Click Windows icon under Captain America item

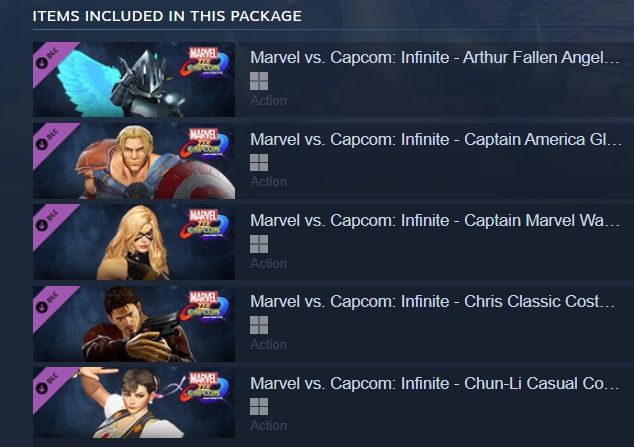259,162
